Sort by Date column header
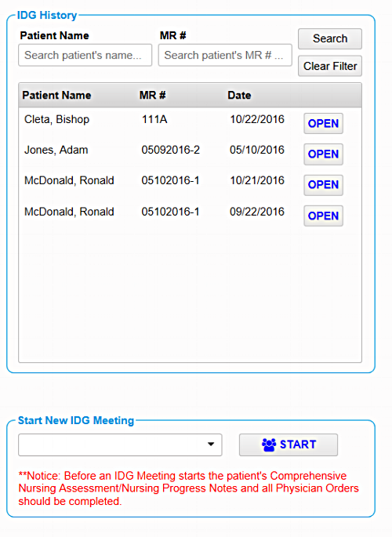The image size is (392, 537). pos(239,95)
